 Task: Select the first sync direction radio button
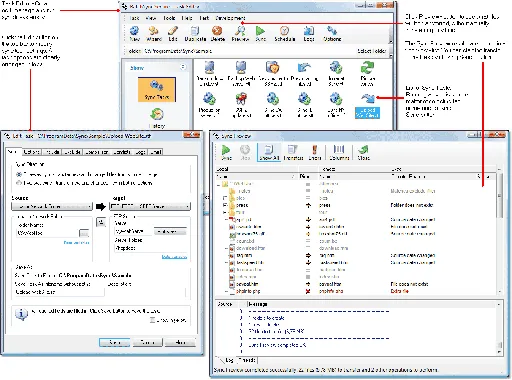pos(19,174)
